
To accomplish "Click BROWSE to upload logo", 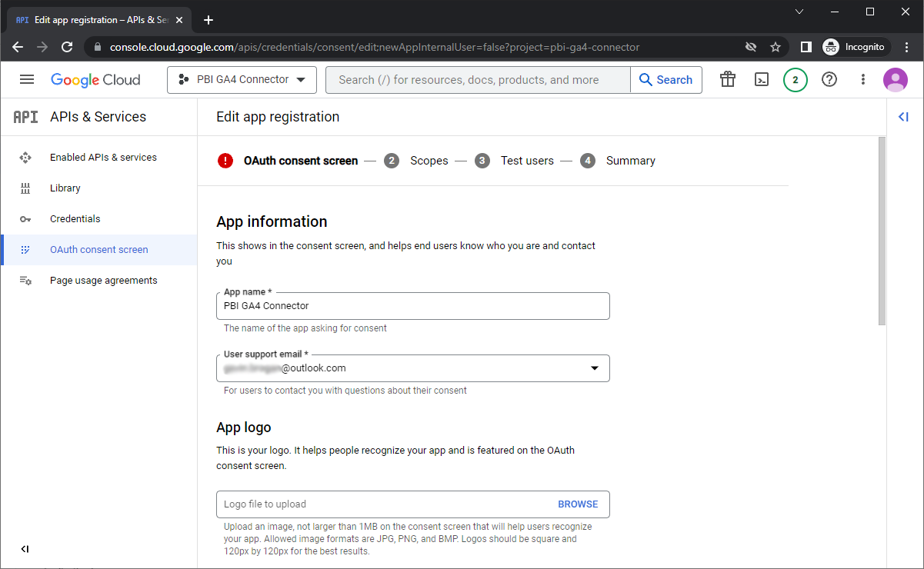I will click(x=578, y=504).
